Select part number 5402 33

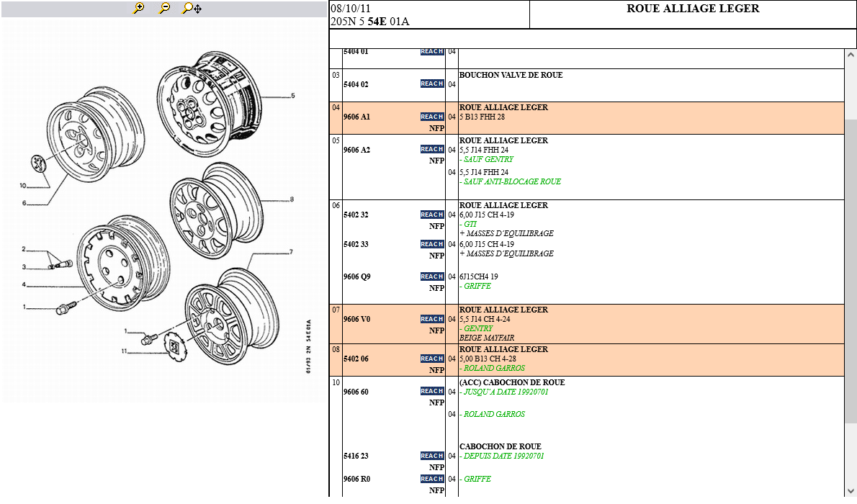pyautogui.click(x=356, y=244)
